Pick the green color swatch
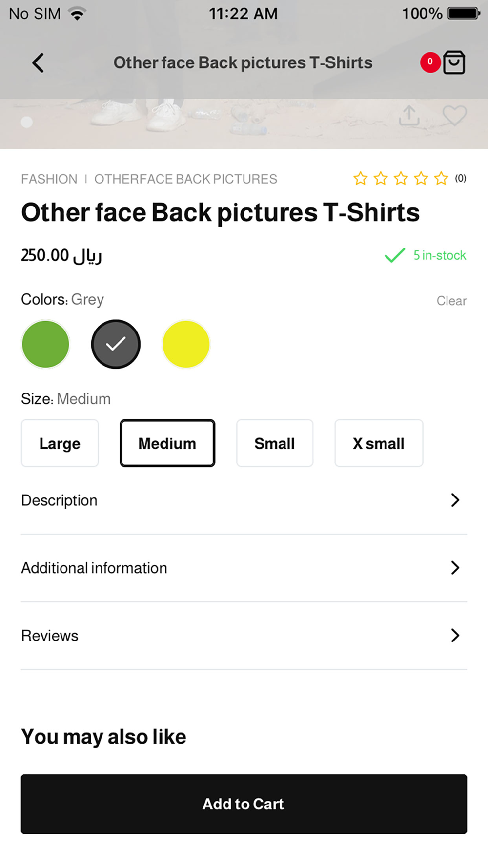Image resolution: width=488 pixels, height=868 pixels. tap(46, 344)
